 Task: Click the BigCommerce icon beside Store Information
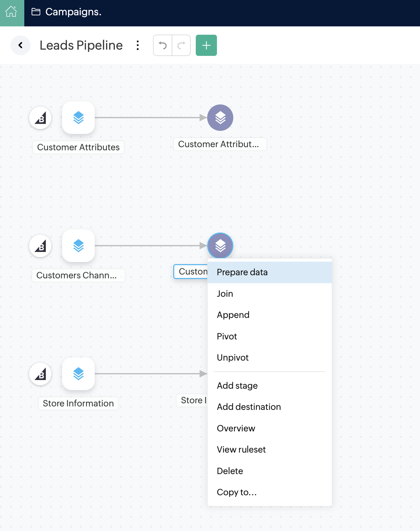pos(41,374)
